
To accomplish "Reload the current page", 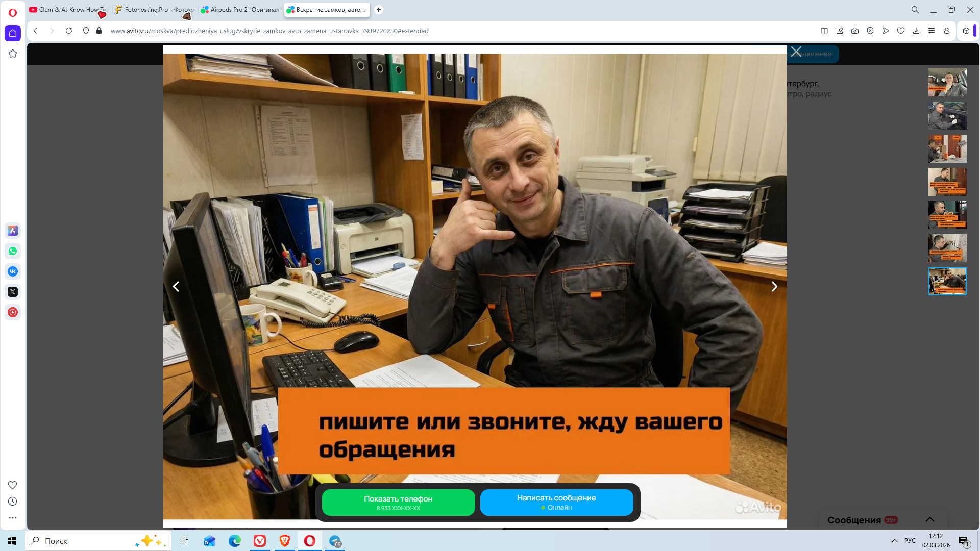I will coord(69,31).
